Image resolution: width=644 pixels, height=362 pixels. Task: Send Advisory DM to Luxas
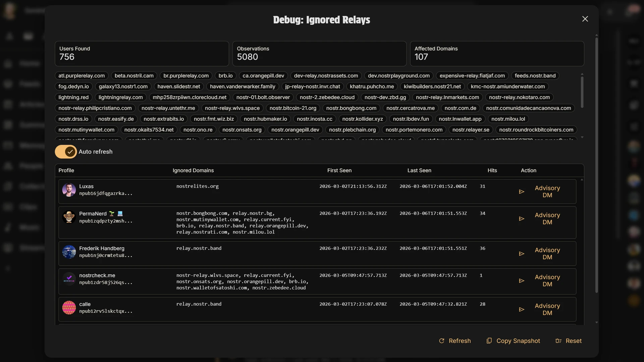click(547, 192)
